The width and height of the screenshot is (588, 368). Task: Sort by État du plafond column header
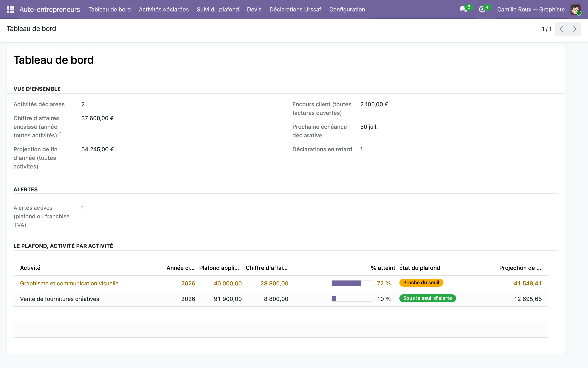[420, 268]
